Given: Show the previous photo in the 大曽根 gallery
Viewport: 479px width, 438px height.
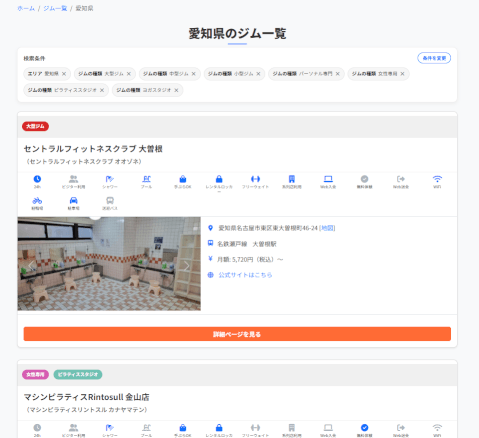Looking at the screenshot, I should 31,265.
